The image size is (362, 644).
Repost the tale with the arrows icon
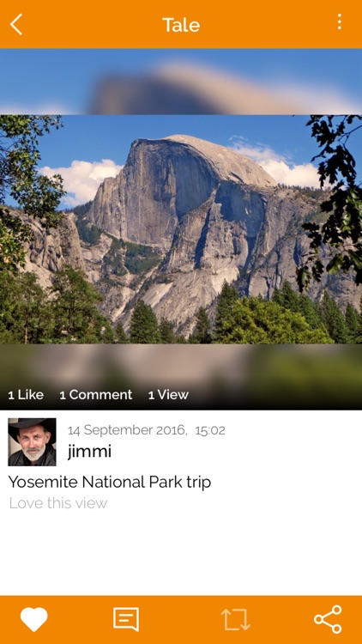[236, 619]
